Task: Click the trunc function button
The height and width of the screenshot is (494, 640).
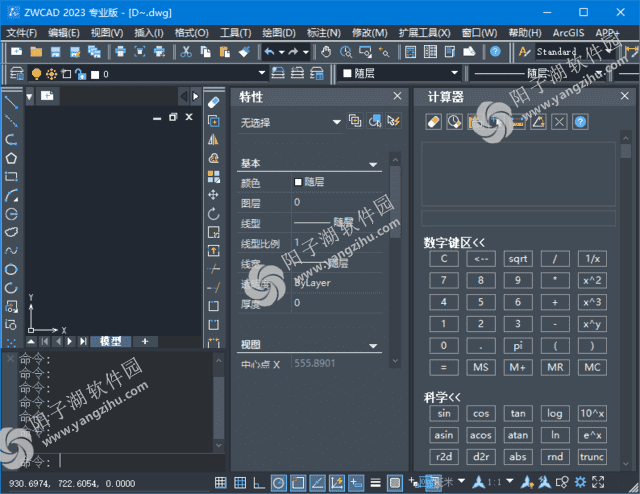Action: 592,457
